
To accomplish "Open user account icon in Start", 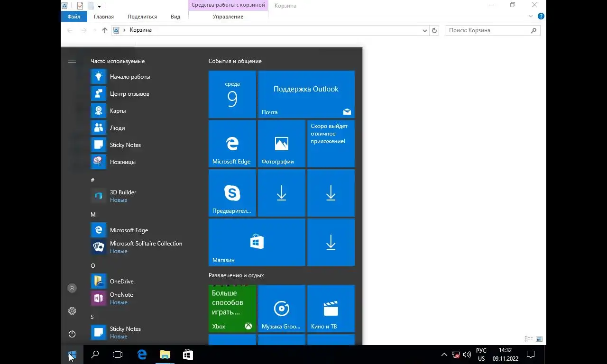I will pos(72,288).
